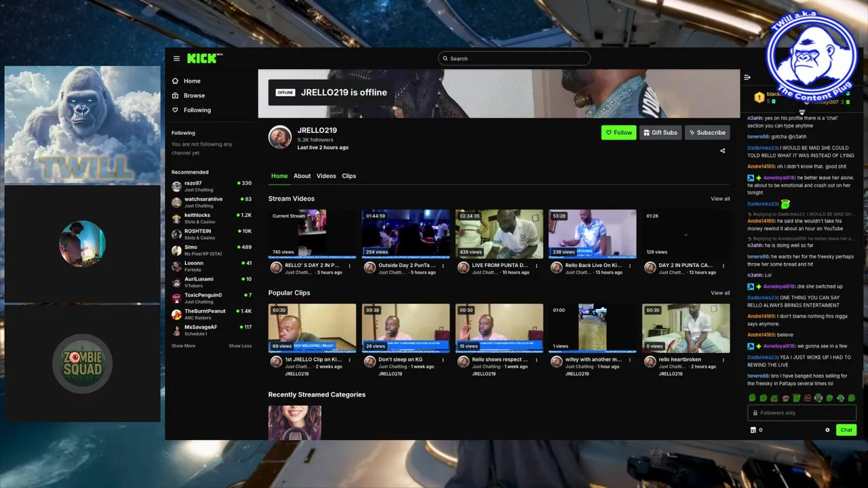Click the first emote in chat emote row
The height and width of the screenshot is (488, 868).
pyautogui.click(x=752, y=399)
